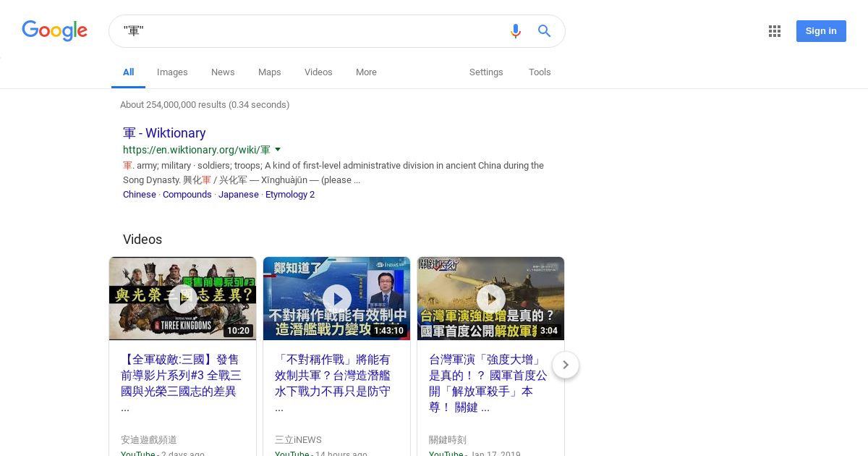Activate voice search microphone icon
Viewport: 868px width, 456px height.
point(515,31)
